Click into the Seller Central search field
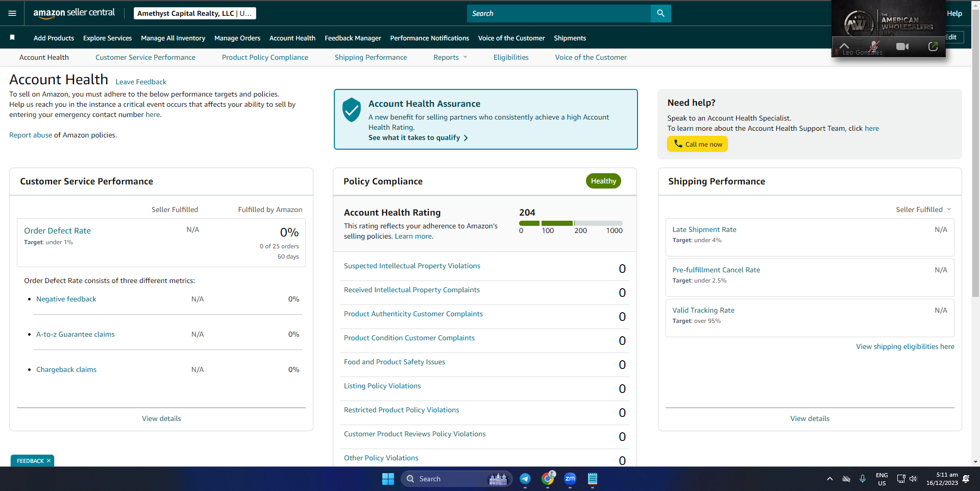980x491 pixels. tap(559, 13)
